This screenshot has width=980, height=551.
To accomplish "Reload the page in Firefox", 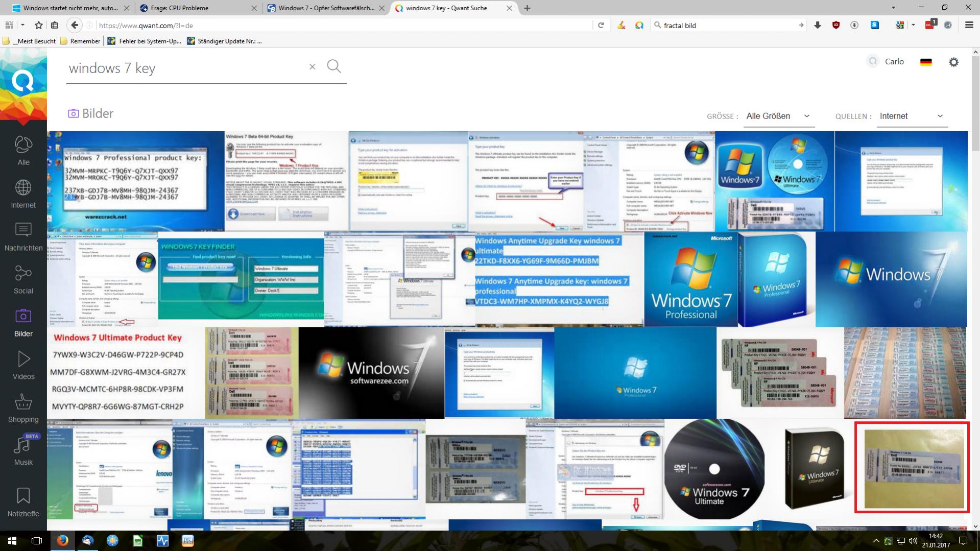I will pos(601,25).
